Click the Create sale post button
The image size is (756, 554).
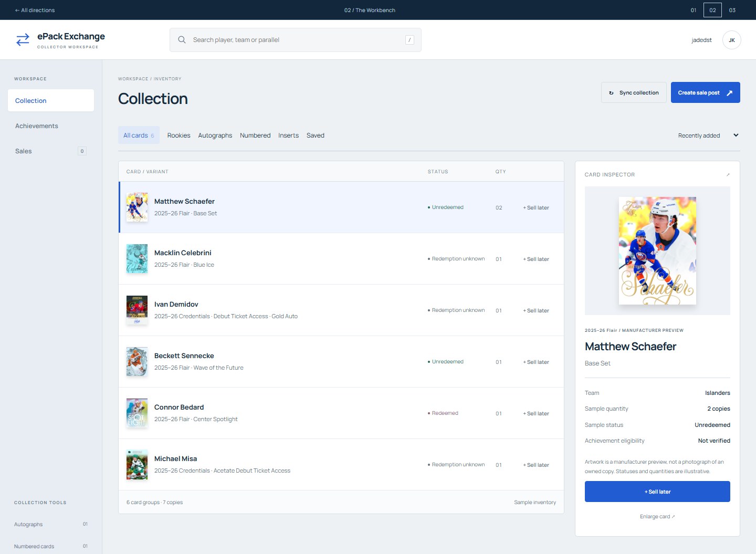(705, 92)
